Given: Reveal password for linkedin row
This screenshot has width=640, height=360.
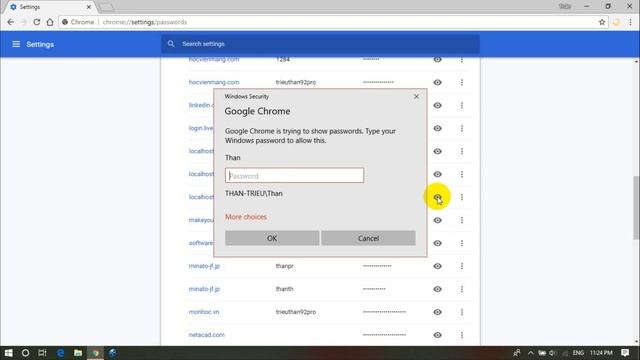Looking at the screenshot, I should (x=437, y=105).
